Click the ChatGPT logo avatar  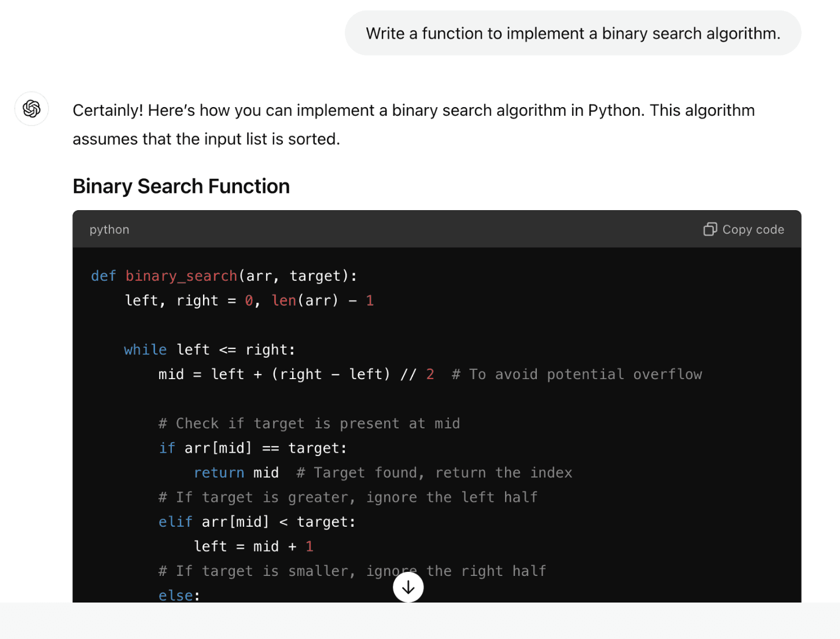pyautogui.click(x=32, y=109)
